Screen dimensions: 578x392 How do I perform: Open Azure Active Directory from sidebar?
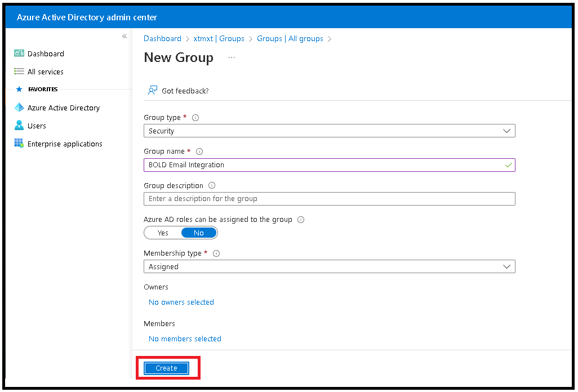pos(64,108)
